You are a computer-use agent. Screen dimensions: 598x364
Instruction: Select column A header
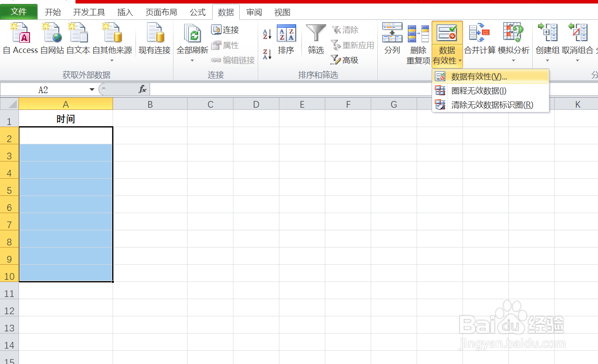66,104
